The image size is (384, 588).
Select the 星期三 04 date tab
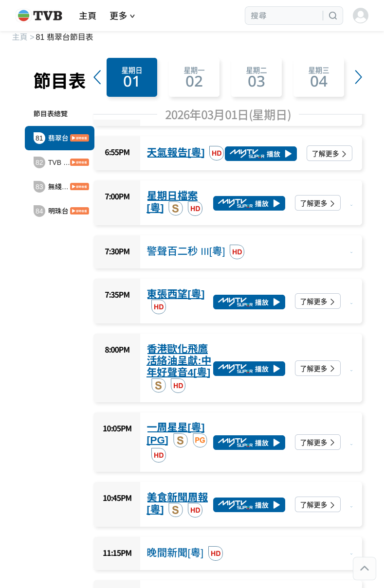[319, 77]
